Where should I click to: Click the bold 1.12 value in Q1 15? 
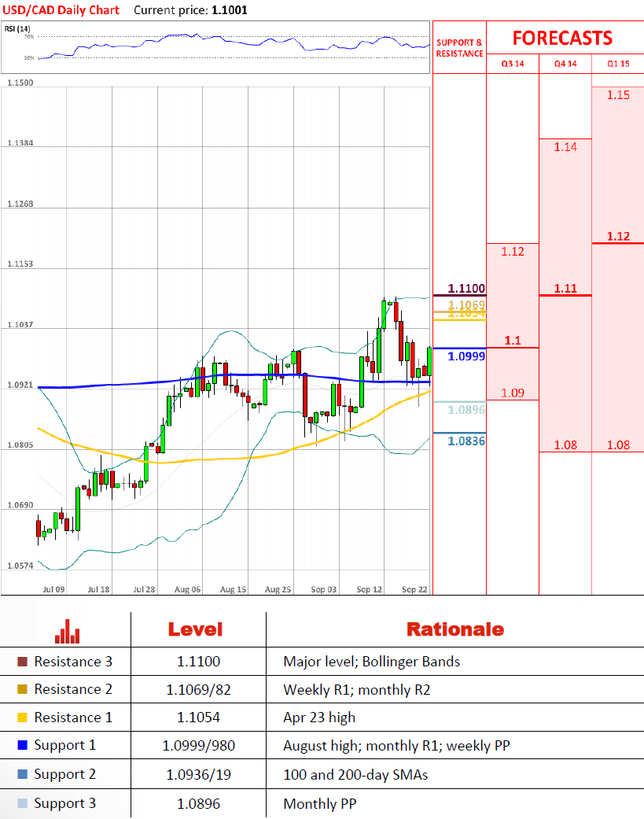(x=618, y=236)
